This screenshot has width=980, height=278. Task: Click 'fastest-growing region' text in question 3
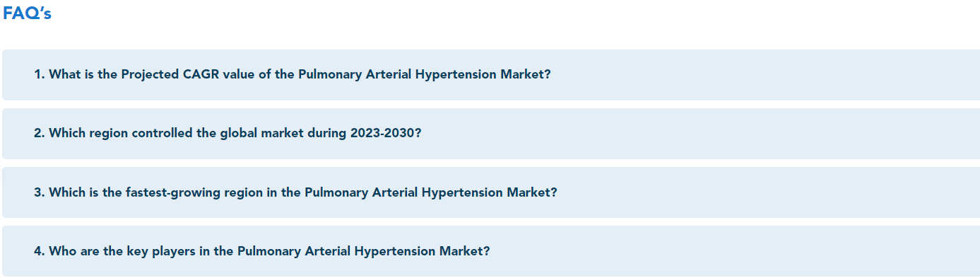pyautogui.click(x=194, y=192)
